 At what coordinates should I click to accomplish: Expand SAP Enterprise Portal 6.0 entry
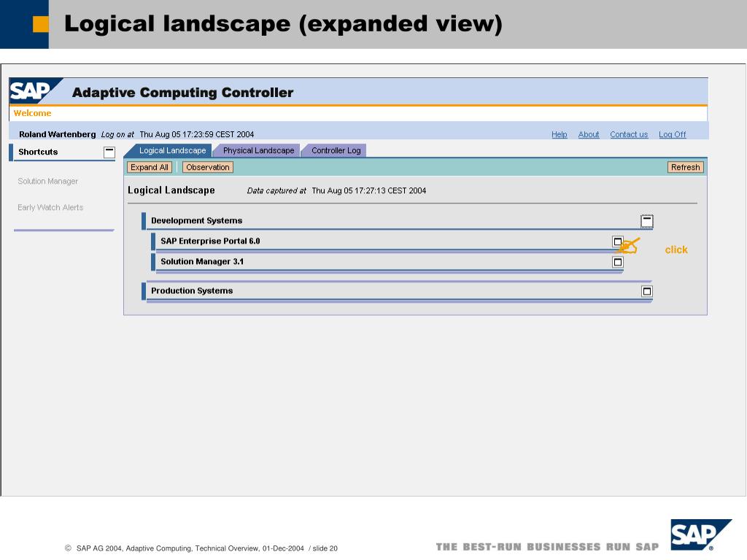(618, 241)
